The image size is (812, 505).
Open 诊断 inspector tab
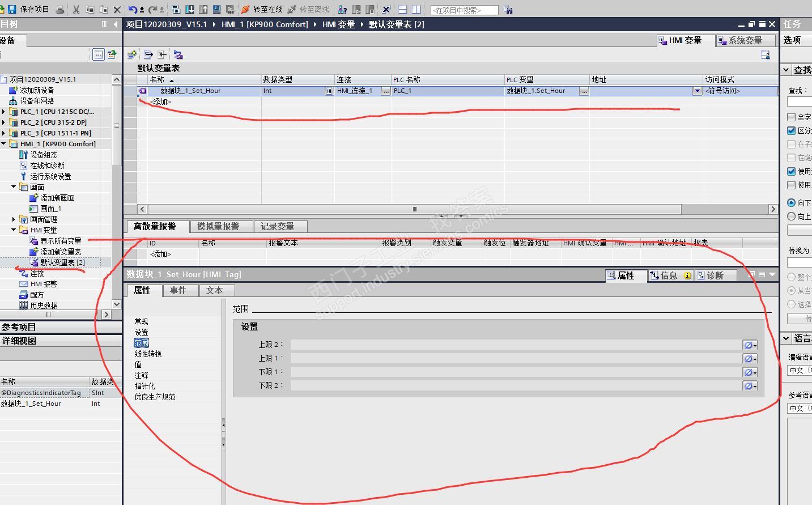715,275
